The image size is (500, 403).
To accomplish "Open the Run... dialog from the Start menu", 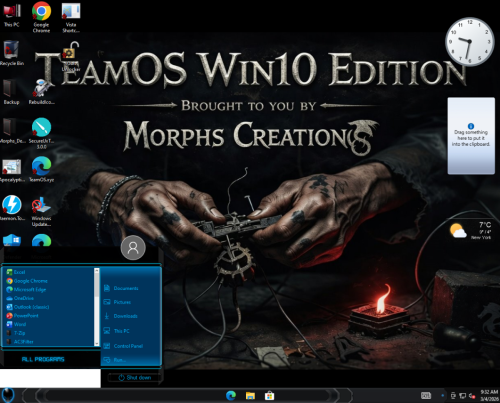I will (x=115, y=360).
